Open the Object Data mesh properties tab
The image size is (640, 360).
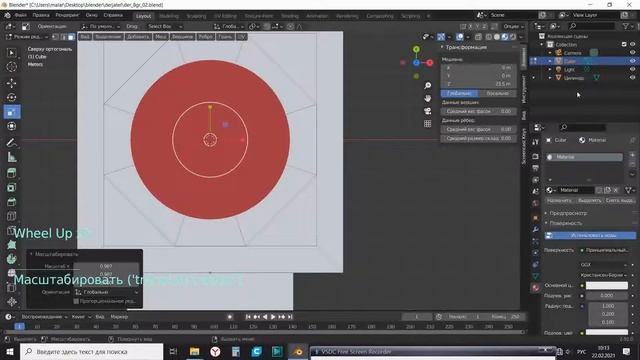point(536,276)
